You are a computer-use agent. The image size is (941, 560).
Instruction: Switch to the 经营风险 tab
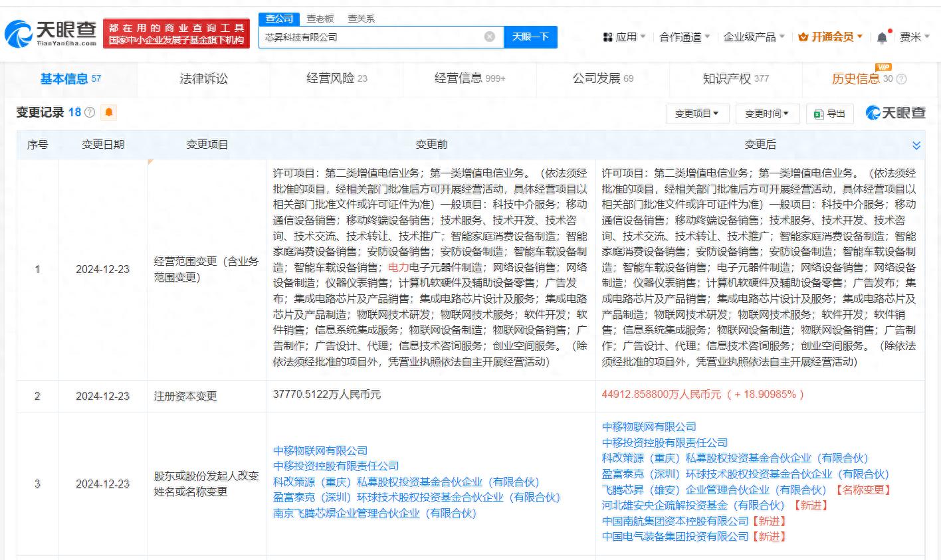336,78
